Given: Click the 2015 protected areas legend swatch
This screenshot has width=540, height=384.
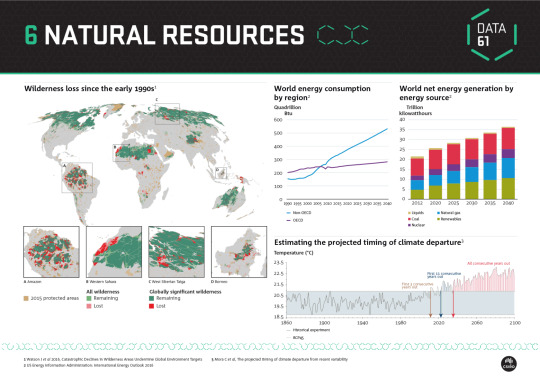Looking at the screenshot, I should pos(26,298).
